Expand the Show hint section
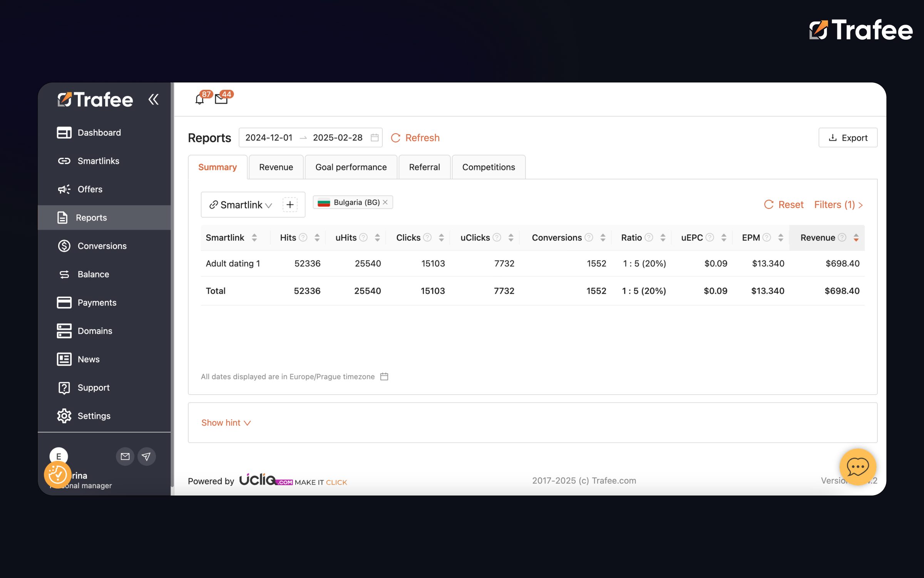The height and width of the screenshot is (578, 924). point(226,423)
